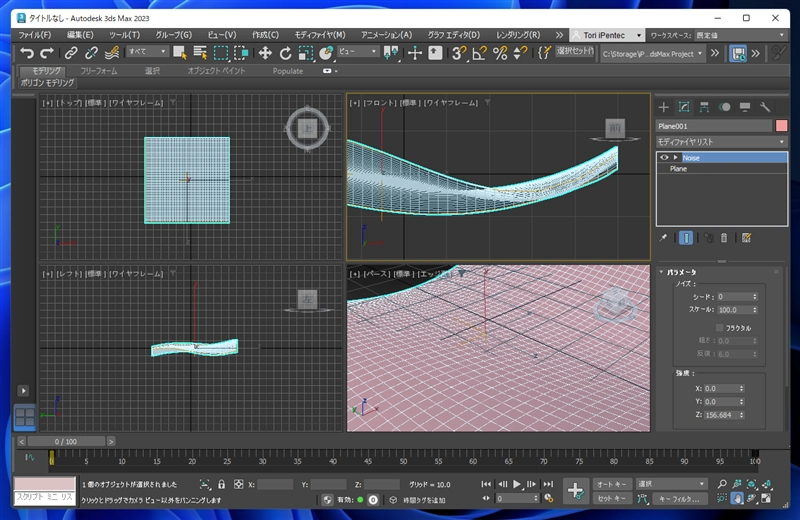Activate Bind to Space Warp tool
The height and width of the screenshot is (520, 800).
[x=111, y=53]
